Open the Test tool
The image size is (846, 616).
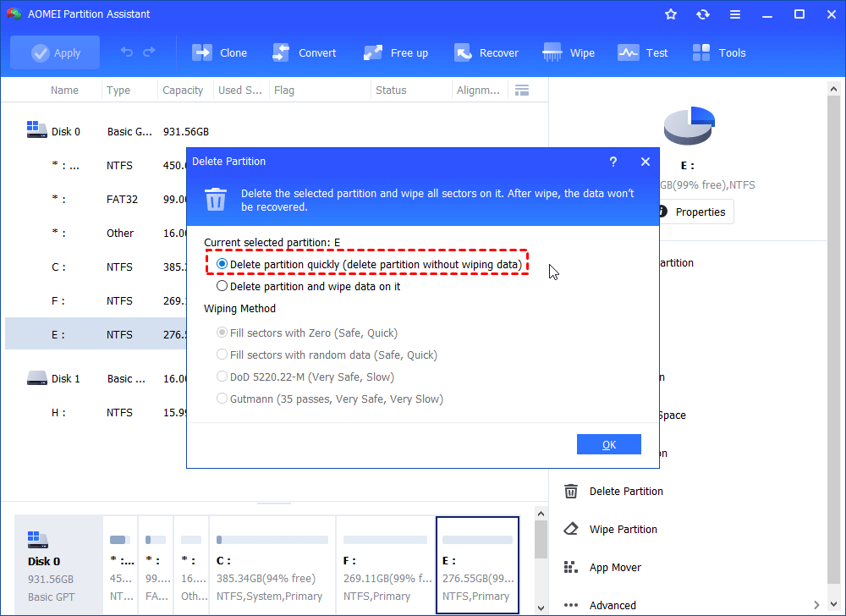click(643, 52)
